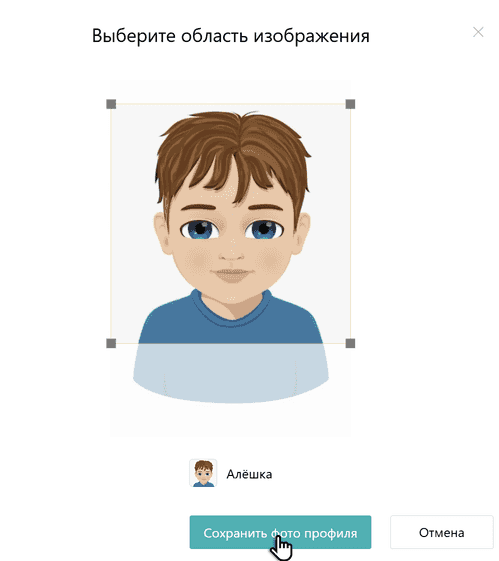This screenshot has width=499, height=561.
Task: Click the top-right crop handle
Action: tap(350, 104)
